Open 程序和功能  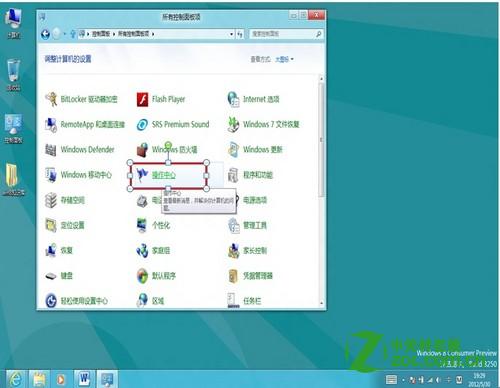point(250,175)
